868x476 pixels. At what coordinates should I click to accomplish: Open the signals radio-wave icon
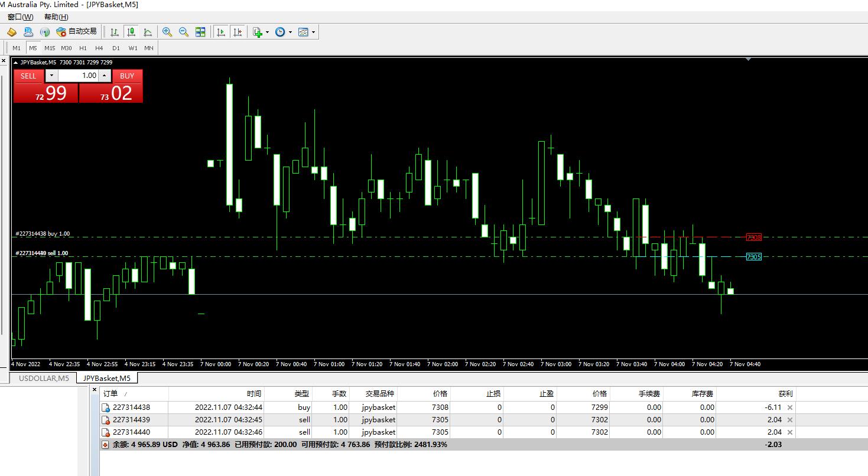tap(45, 32)
